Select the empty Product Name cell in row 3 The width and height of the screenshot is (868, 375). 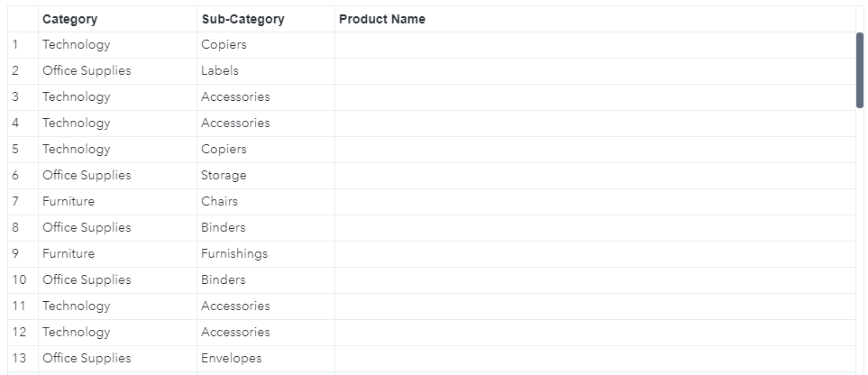(595, 97)
